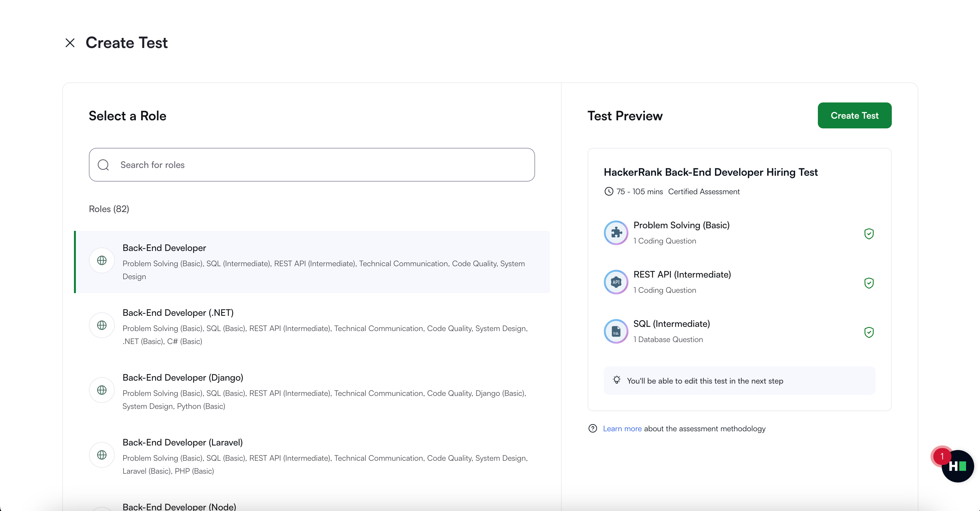Image resolution: width=980 pixels, height=511 pixels.
Task: Open the Learn more link
Action: [622, 429]
